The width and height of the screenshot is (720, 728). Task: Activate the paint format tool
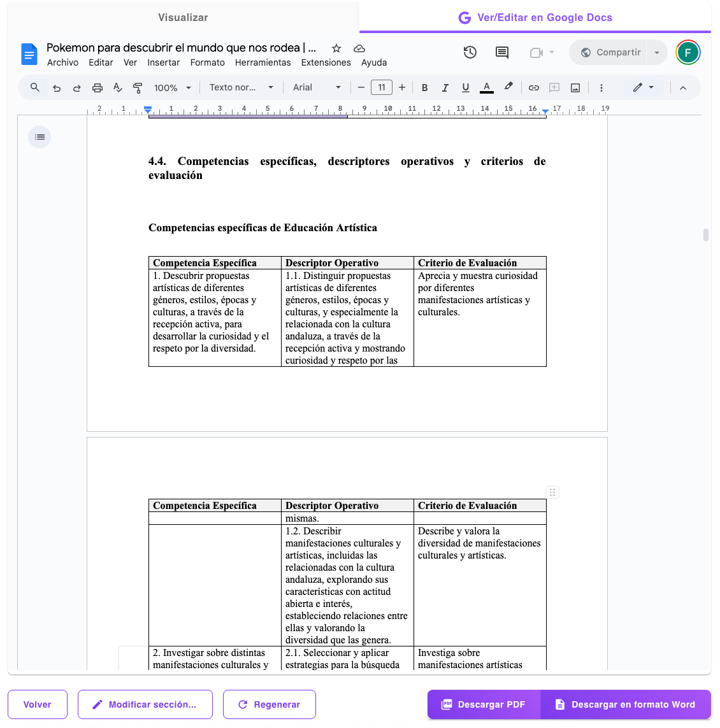138,87
